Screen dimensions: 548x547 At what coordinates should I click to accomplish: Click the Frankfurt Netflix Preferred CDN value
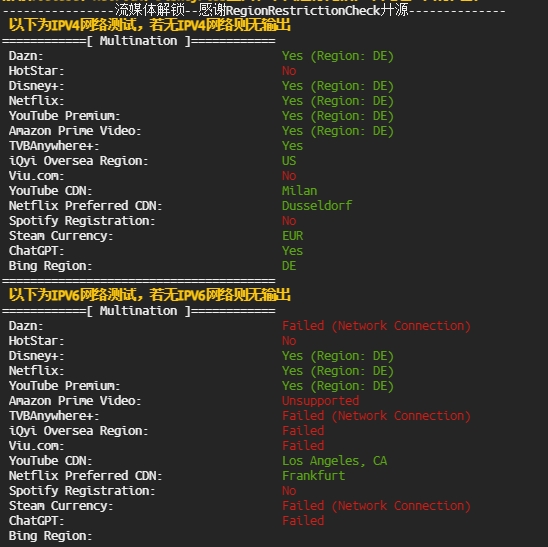[x=313, y=476]
